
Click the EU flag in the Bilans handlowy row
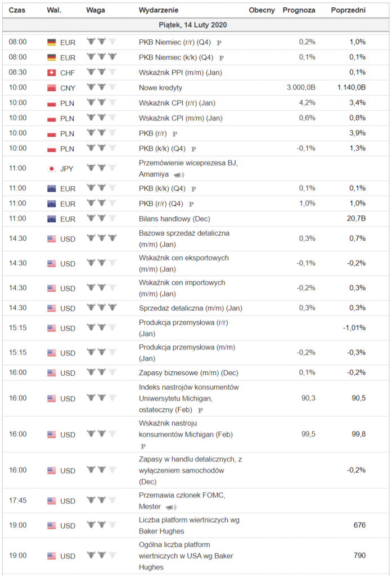point(51,219)
